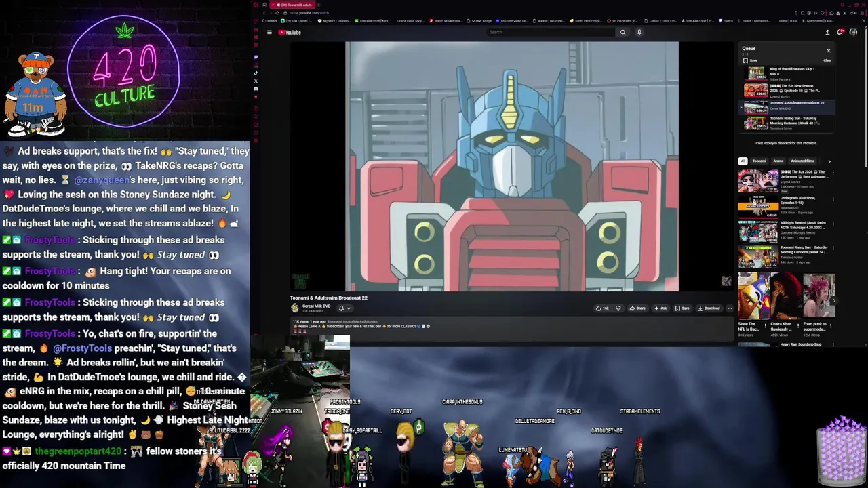Open options menu for Midnight Rewind recommendation
The width and height of the screenshot is (868, 488).
tap(833, 223)
